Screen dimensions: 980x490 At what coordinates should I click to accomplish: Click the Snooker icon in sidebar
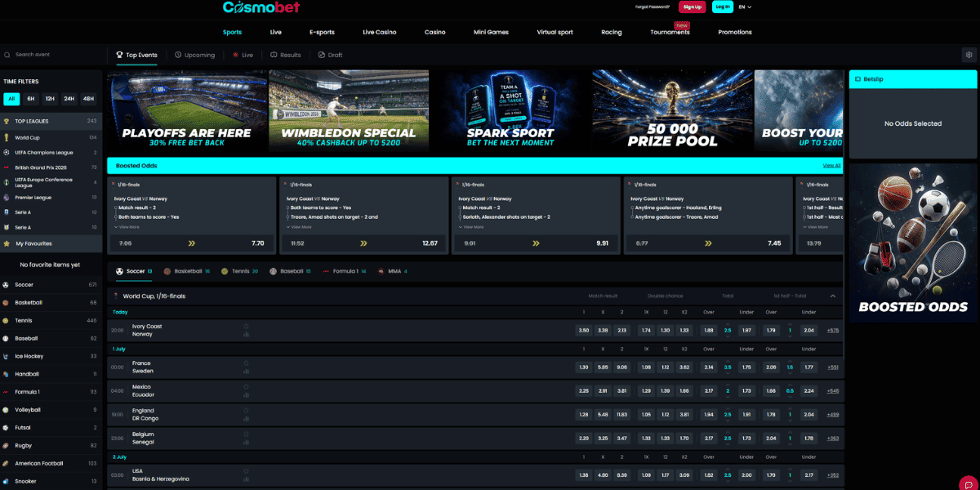click(x=7, y=481)
